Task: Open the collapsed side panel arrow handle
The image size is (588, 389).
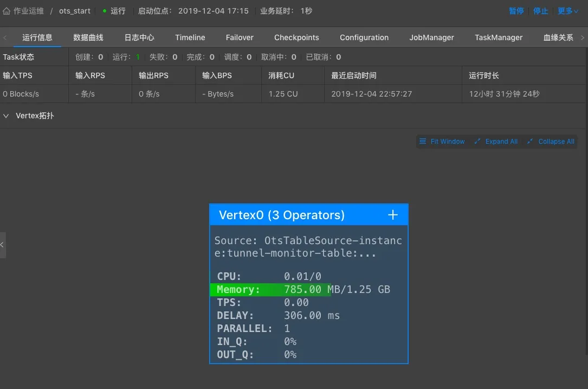Action: coord(3,245)
